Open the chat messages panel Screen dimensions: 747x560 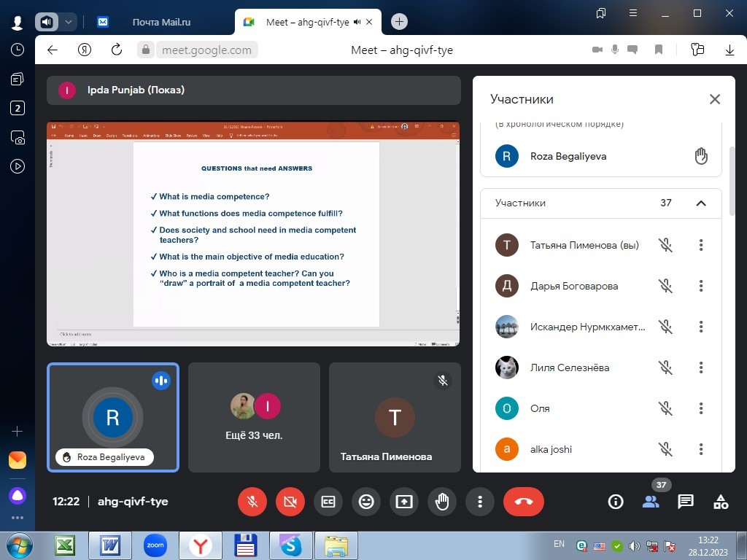coord(686,502)
